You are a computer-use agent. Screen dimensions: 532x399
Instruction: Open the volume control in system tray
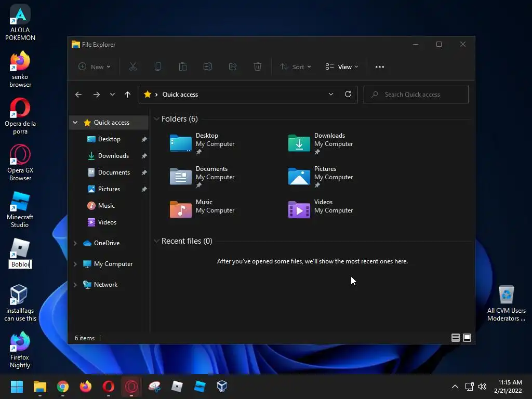482,387
